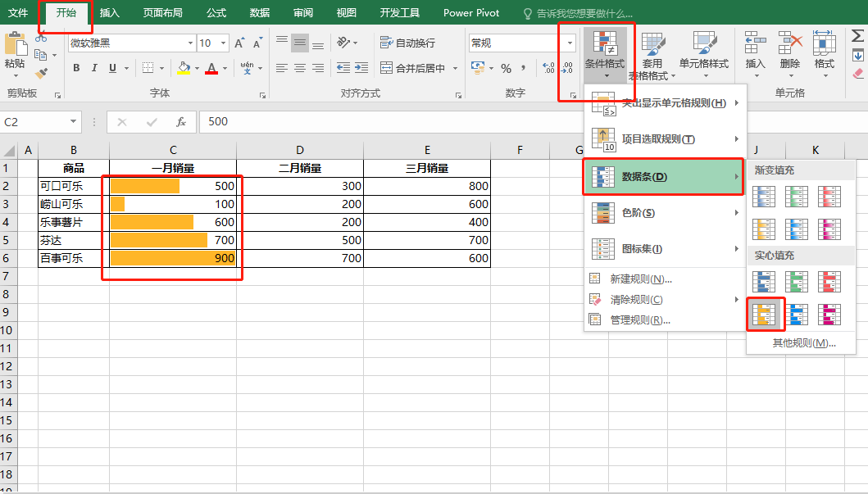Click the 删除 cells button
The width and height of the screenshot is (868, 494).
point(790,54)
